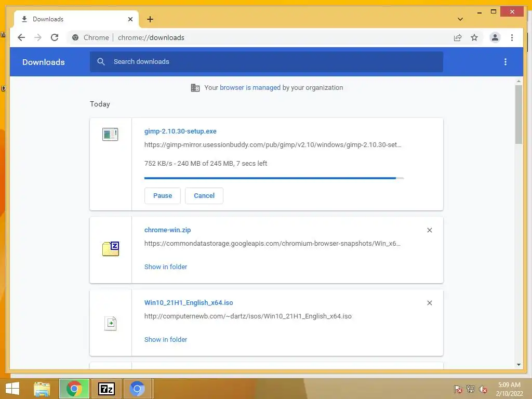Open Chrome's three-dot main menu

(512, 37)
